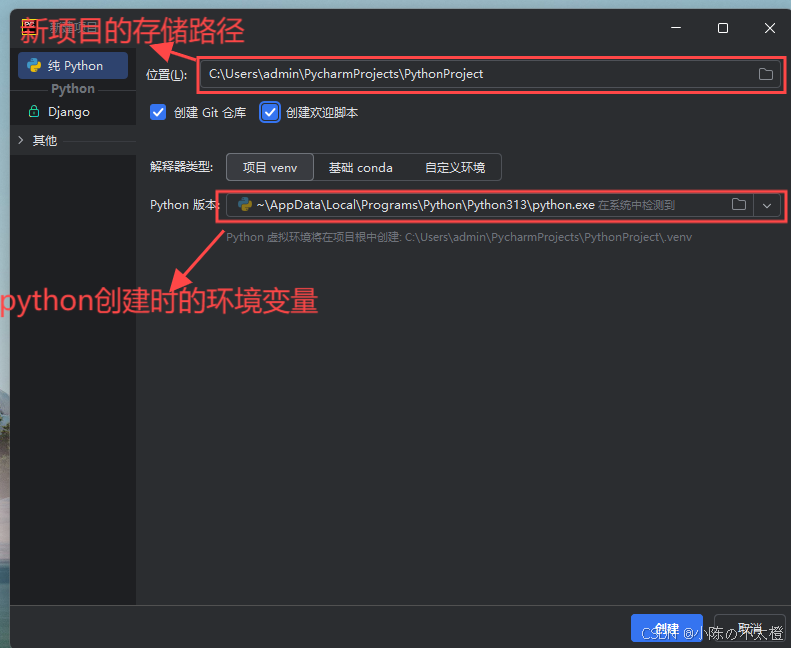
Task: Minimize the New Project window
Action: tap(676, 28)
